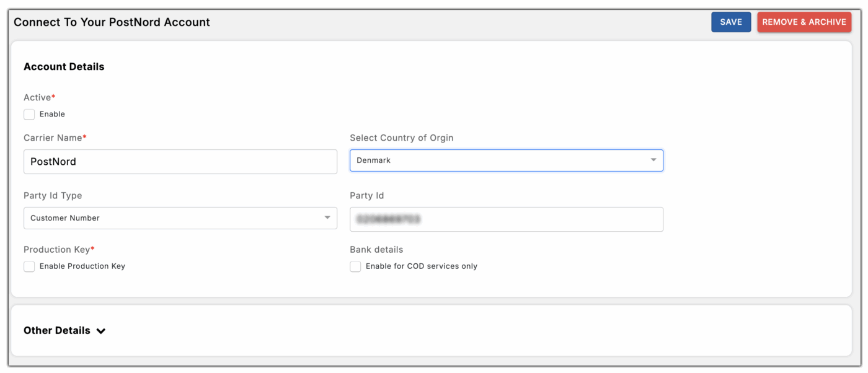Click the Enable Production Key label text

coord(82,266)
